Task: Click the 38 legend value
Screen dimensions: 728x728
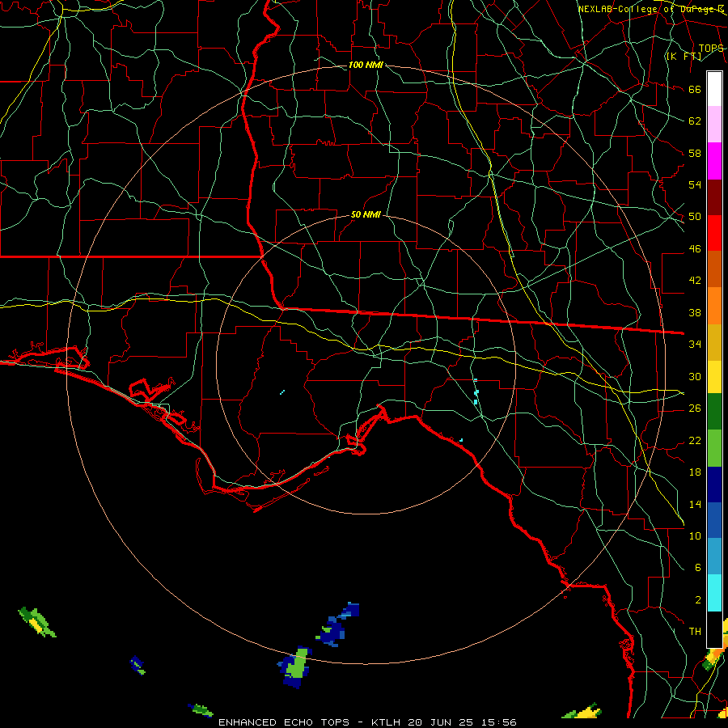Action: tap(695, 312)
